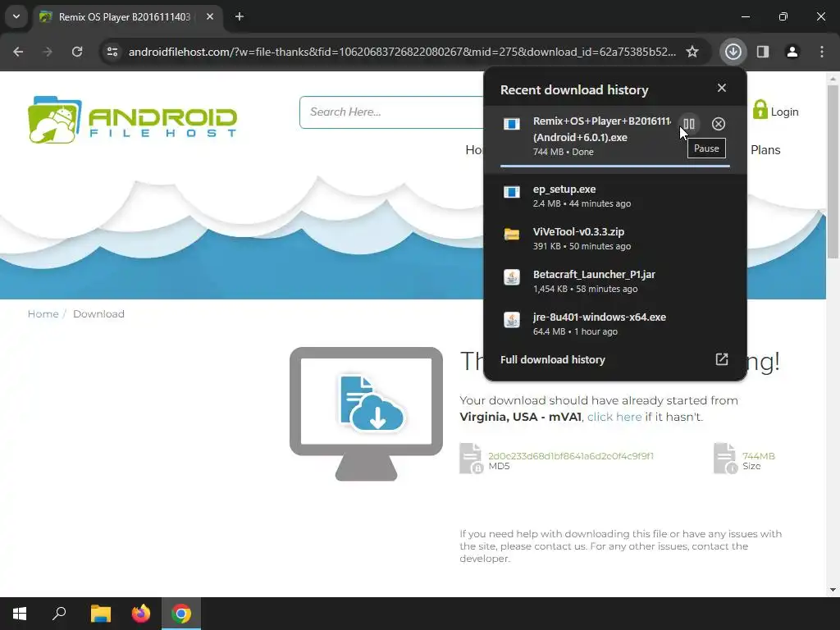Click the ViVeTool zip folder icon
This screenshot has width=840, height=630.
[x=512, y=235]
